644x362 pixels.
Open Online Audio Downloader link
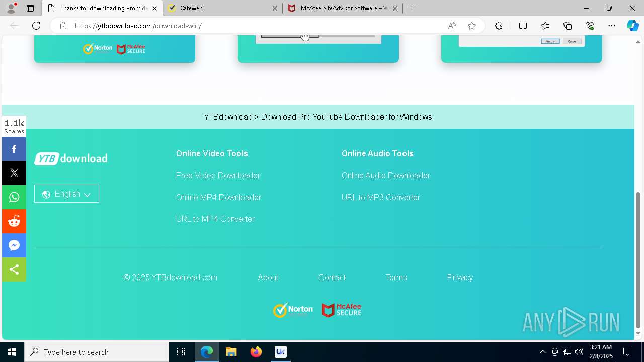[x=386, y=175]
